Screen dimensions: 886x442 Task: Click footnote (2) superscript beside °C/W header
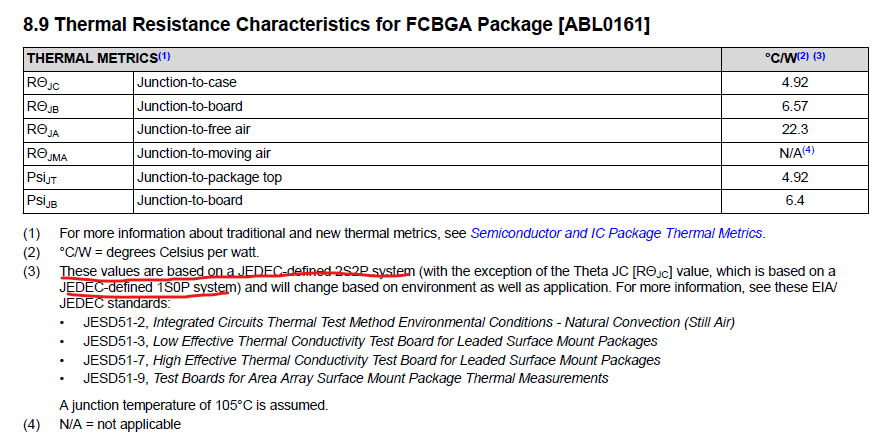(x=803, y=56)
